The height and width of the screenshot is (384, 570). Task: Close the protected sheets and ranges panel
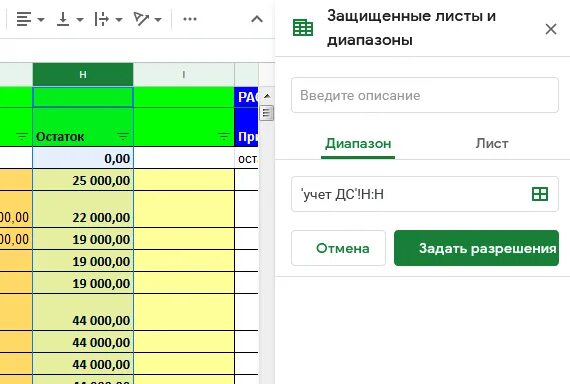551,29
